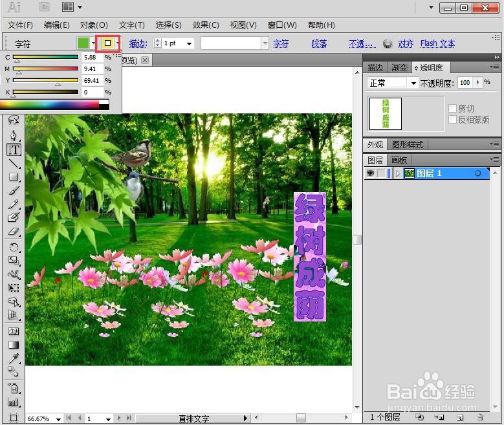The width and height of the screenshot is (504, 425).
Task: Select the Symbol Sprayer tool
Action: tap(14, 388)
